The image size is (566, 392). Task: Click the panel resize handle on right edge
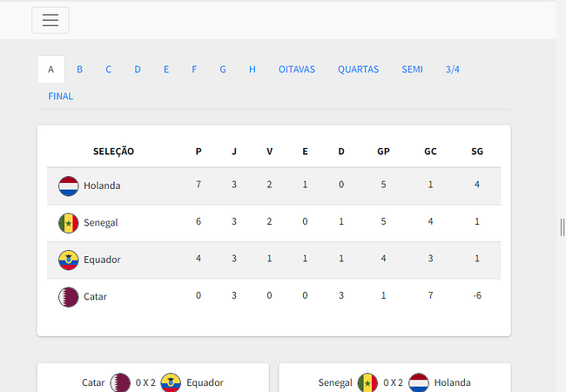[563, 227]
